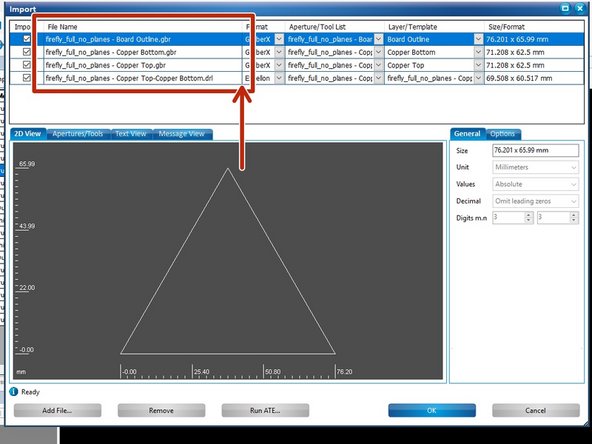
Task: Decrease Digits n value with down arrow
Action: (574, 220)
